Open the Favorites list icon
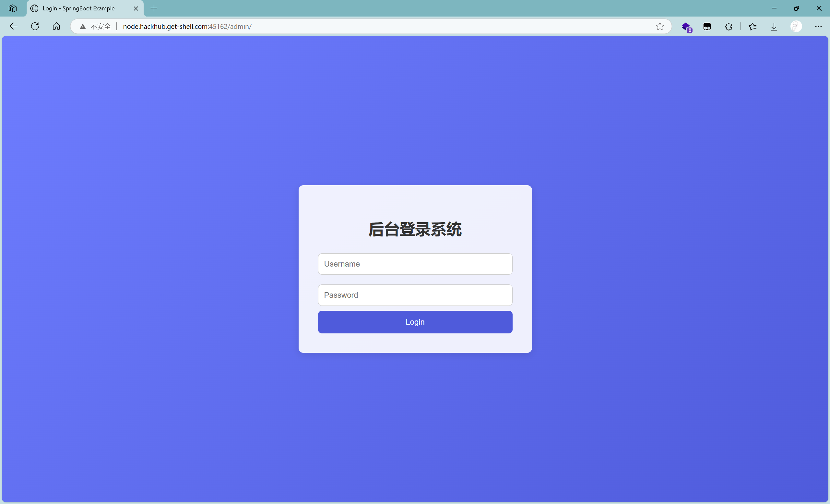This screenshot has width=830, height=504. [753, 27]
